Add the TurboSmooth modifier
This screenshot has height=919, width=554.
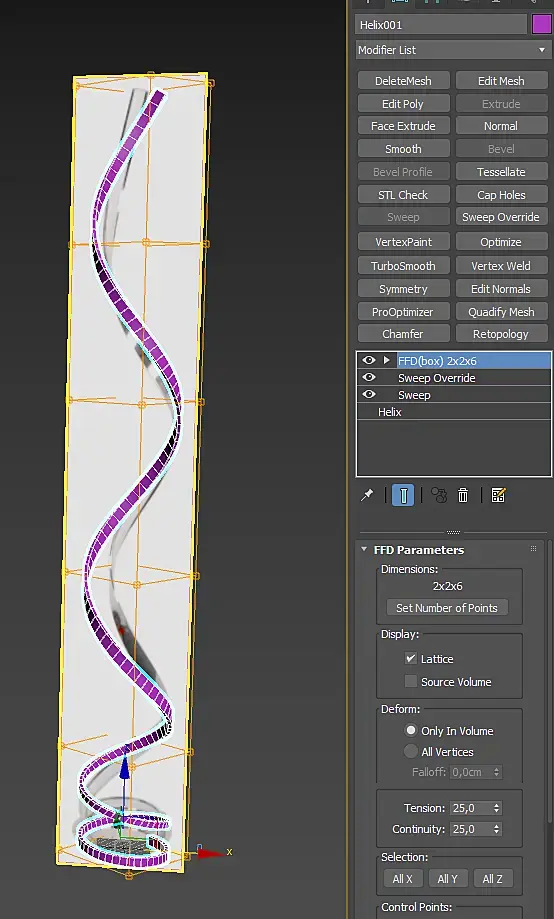click(x=403, y=266)
